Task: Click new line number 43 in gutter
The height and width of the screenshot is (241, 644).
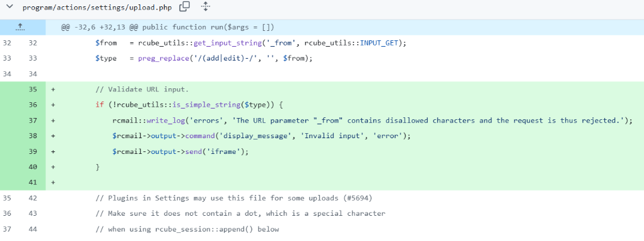Action: 33,213
